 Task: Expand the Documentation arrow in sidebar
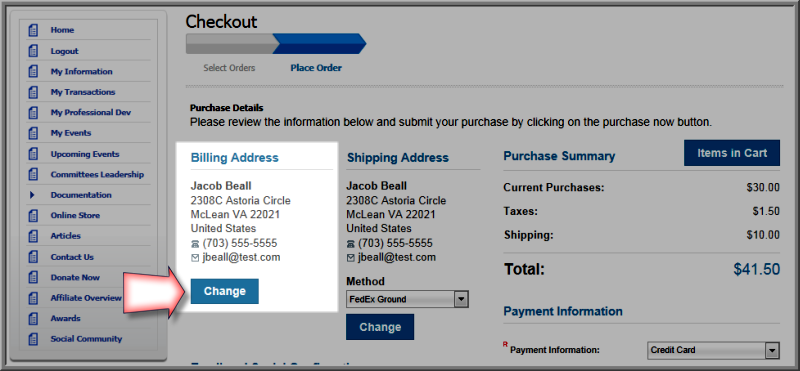pyautogui.click(x=32, y=195)
